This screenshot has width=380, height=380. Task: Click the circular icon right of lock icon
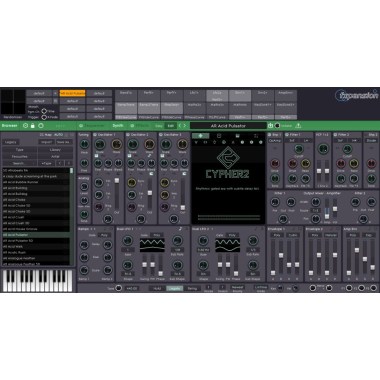(x=41, y=126)
